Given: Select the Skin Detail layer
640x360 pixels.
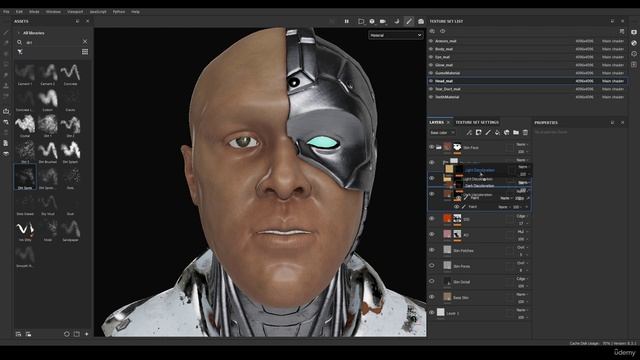Looking at the screenshot, I should (479, 282).
